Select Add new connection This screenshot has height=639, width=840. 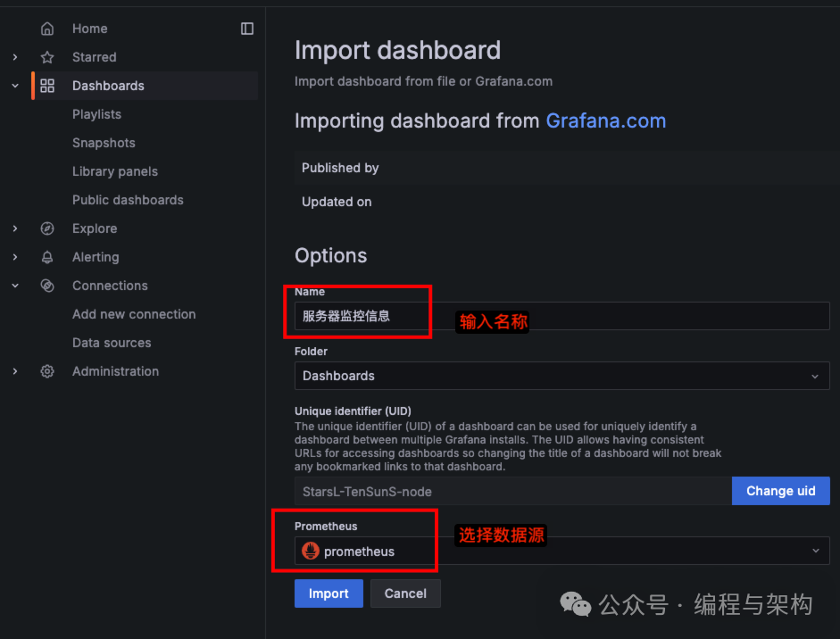click(134, 314)
